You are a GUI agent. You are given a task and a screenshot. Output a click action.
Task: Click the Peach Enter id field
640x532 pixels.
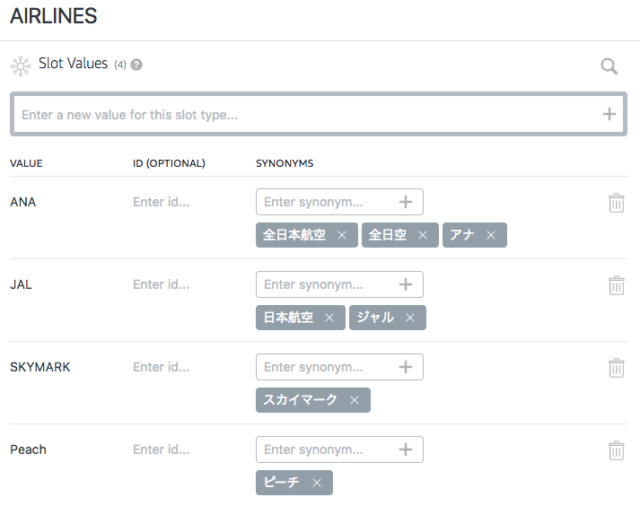[162, 450]
